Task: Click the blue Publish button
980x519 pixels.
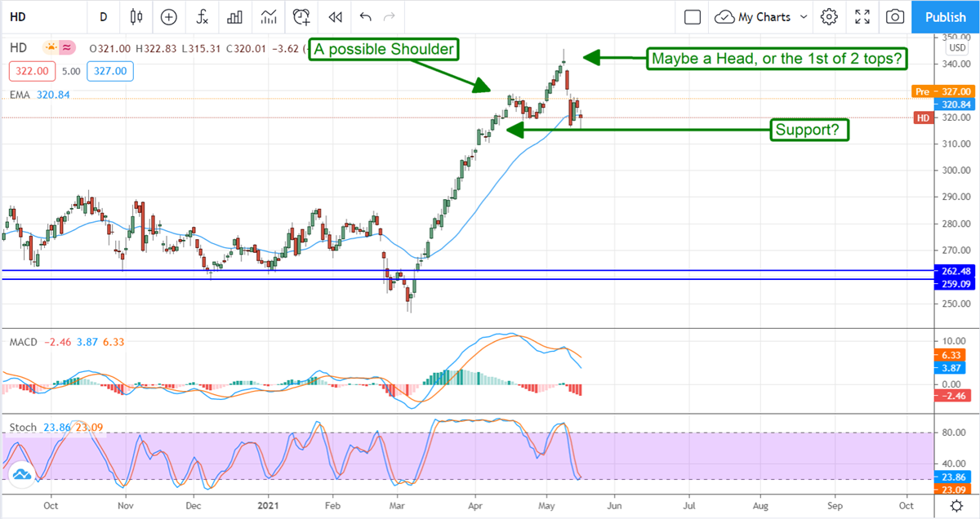Action: 946,16
